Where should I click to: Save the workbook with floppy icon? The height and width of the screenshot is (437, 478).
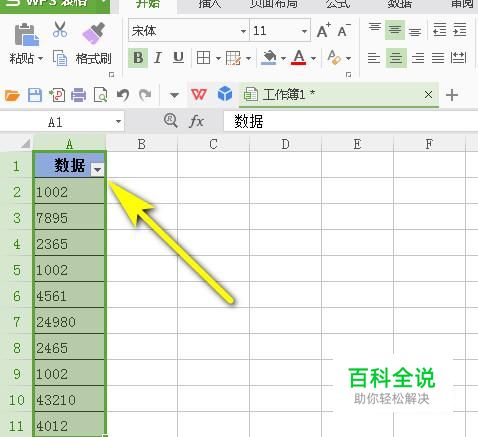coord(35,95)
